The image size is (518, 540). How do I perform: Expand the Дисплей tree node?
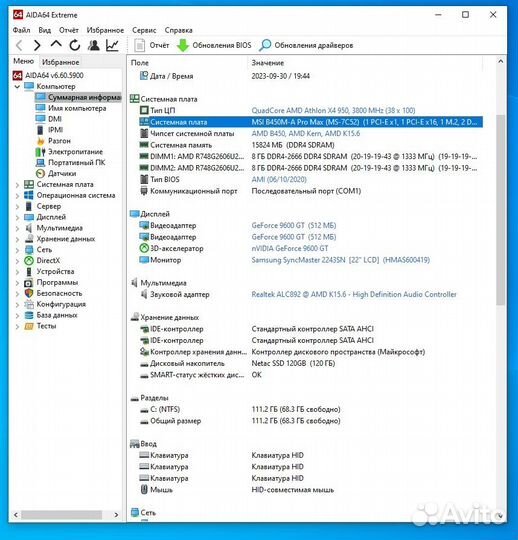(17, 217)
